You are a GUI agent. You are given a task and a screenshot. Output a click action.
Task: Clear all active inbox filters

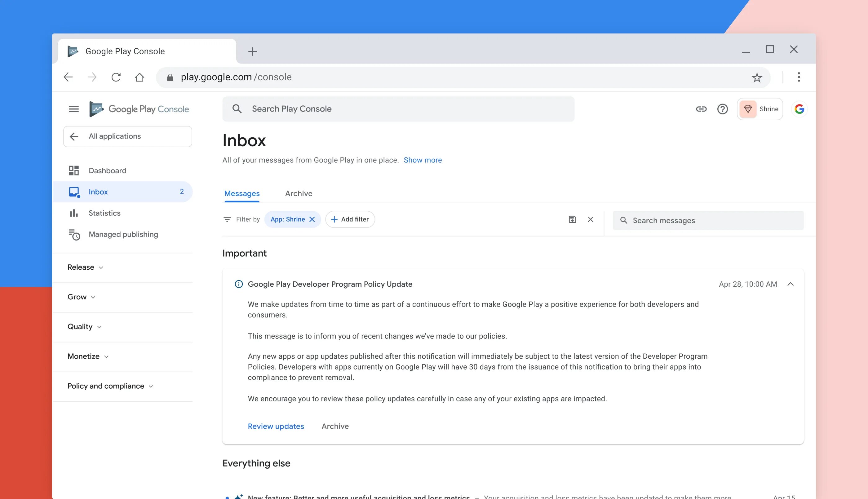pyautogui.click(x=590, y=219)
